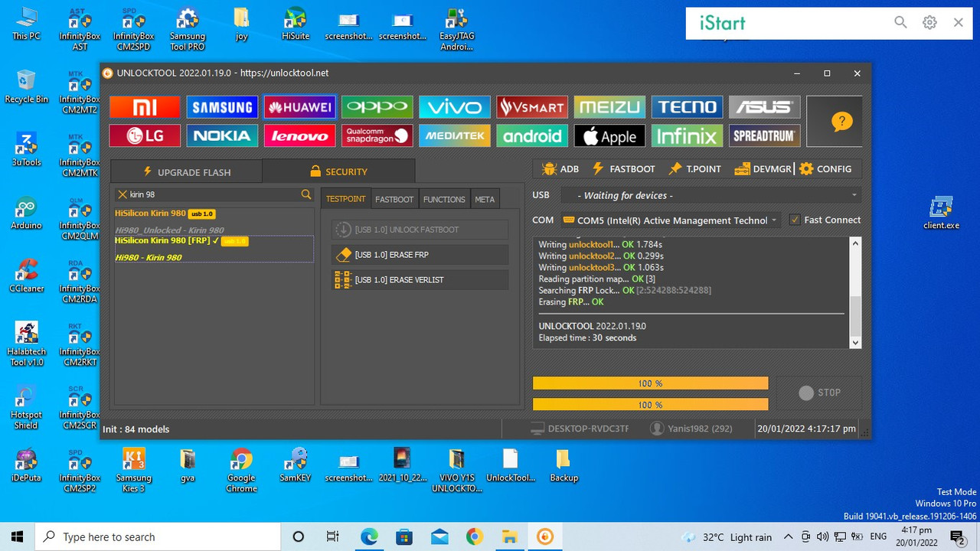Expand the USB devices dropdown
The height and width of the screenshot is (551, 980).
point(854,195)
